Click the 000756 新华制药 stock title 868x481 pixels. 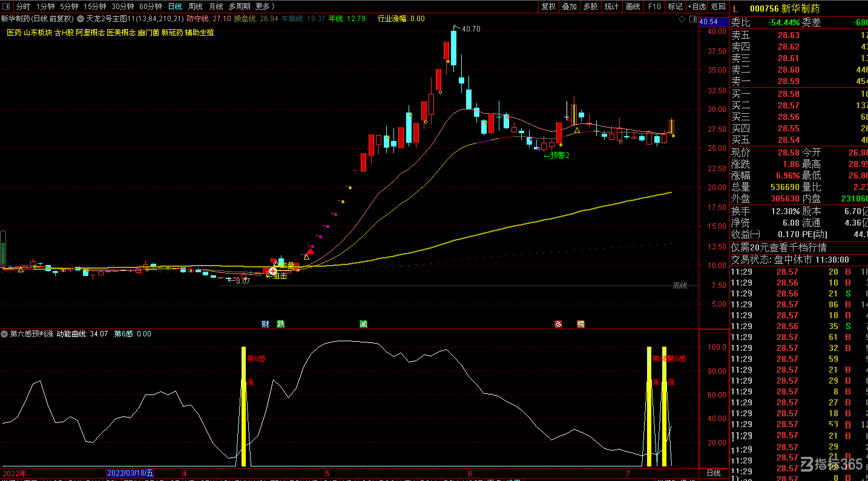coord(784,8)
